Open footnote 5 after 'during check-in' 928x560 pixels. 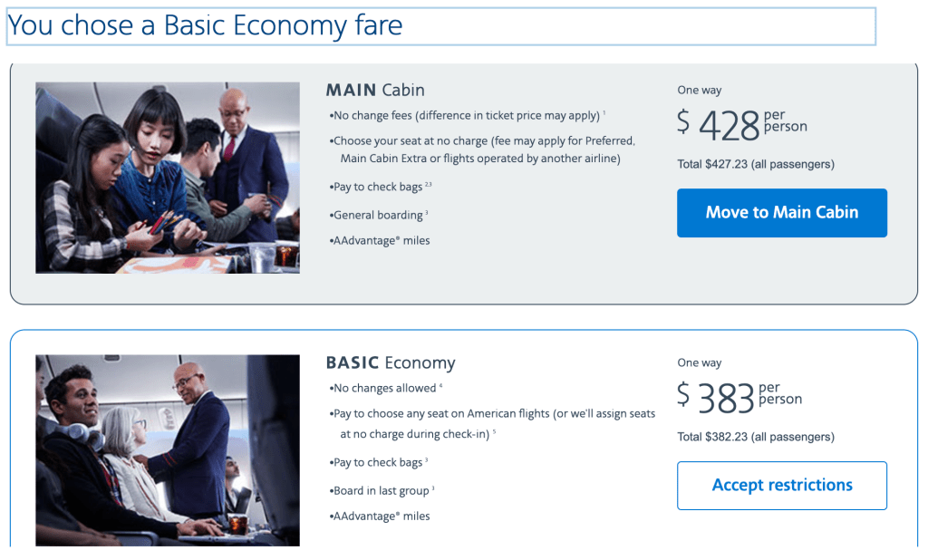coord(494,432)
